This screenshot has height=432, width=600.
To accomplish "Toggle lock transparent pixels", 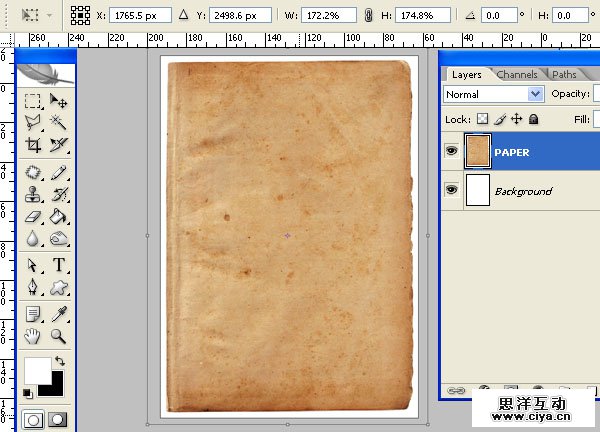I will tap(482, 119).
